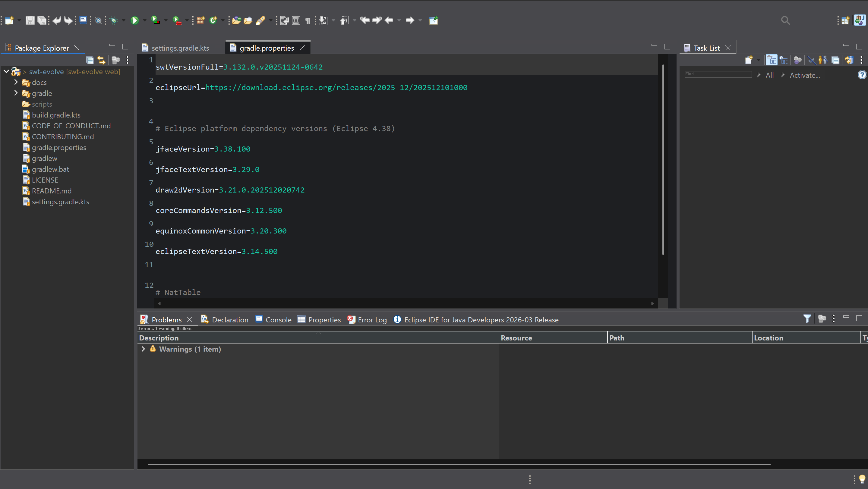Click the magnifier search icon at top right

point(785,20)
